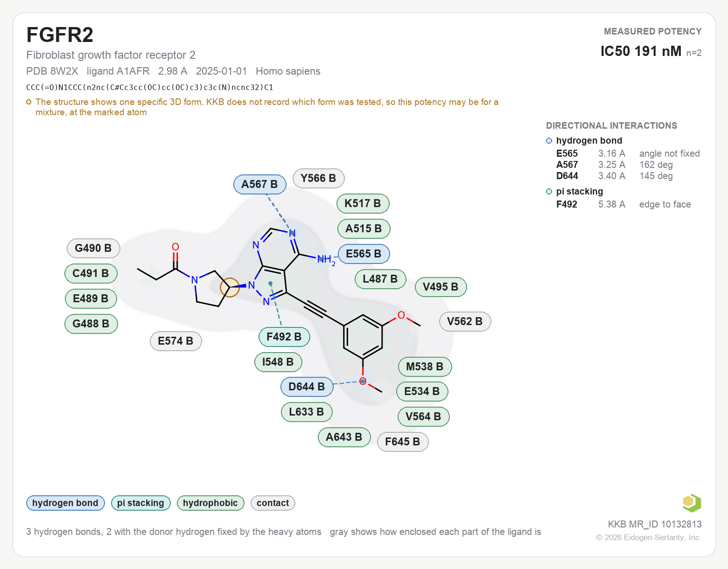Click the E565 3.16 A interaction row

point(628,153)
